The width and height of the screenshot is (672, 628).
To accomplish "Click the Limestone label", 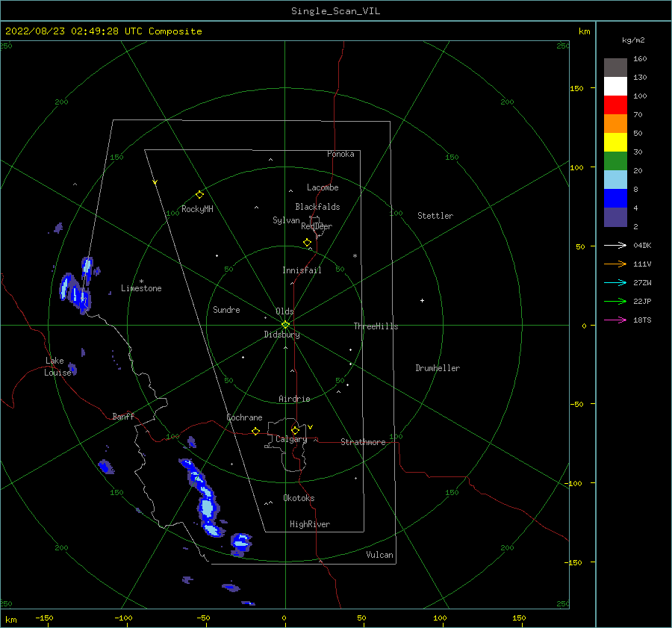I will tap(141, 288).
